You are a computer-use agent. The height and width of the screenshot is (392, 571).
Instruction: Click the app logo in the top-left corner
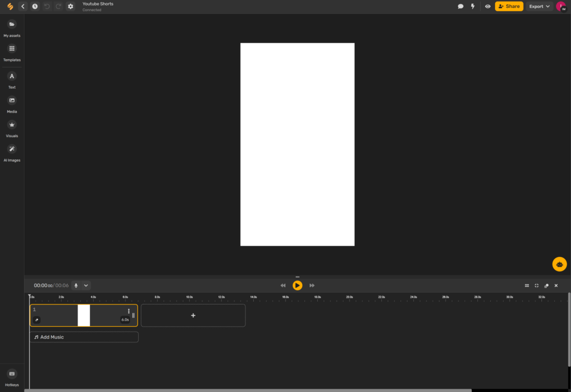pos(10,6)
